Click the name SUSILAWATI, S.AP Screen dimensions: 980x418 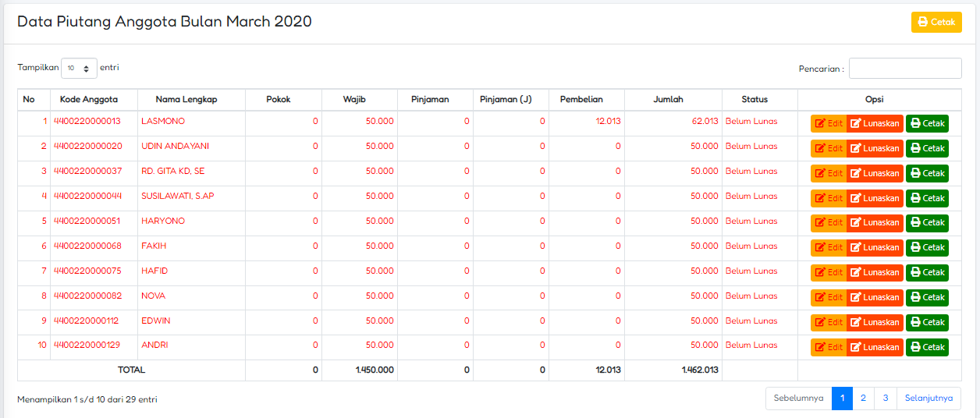pyautogui.click(x=178, y=197)
